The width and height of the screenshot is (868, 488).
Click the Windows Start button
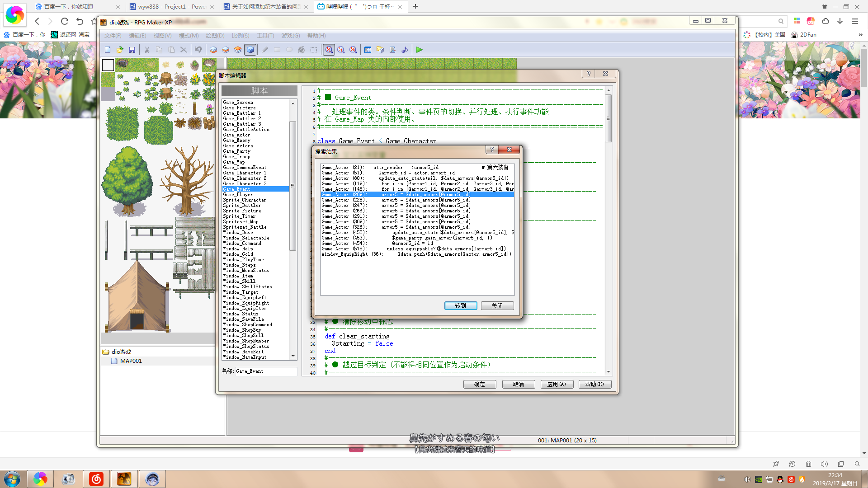pos(12,479)
